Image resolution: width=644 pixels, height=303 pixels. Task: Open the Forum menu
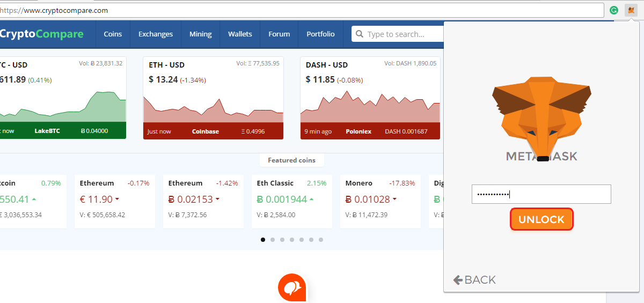279,34
